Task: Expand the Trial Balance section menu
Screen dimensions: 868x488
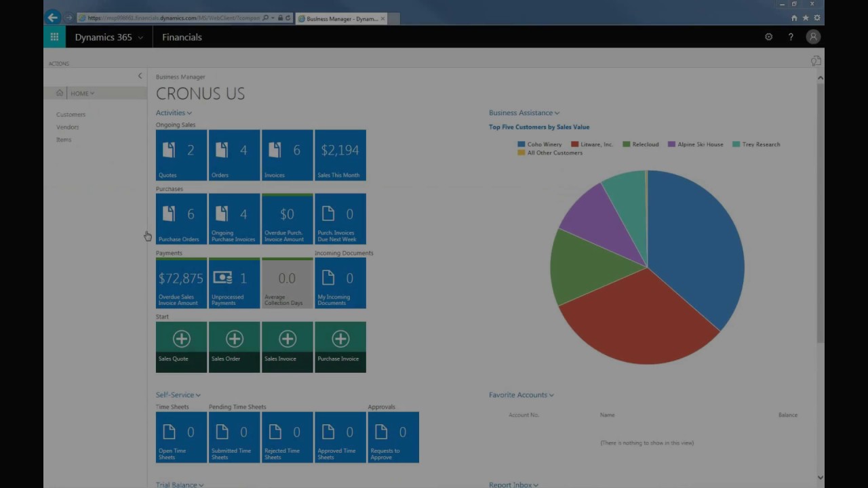Action: pyautogui.click(x=201, y=485)
